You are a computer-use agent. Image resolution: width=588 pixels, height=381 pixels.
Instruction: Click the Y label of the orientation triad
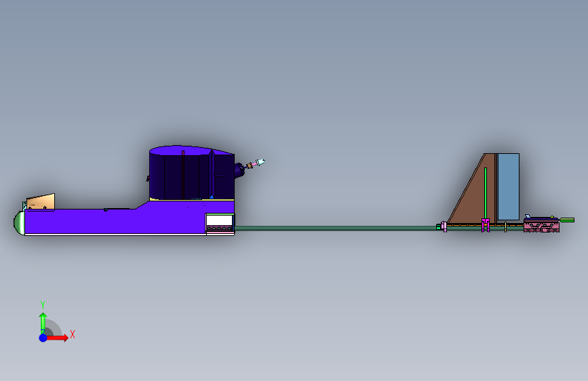tap(43, 304)
